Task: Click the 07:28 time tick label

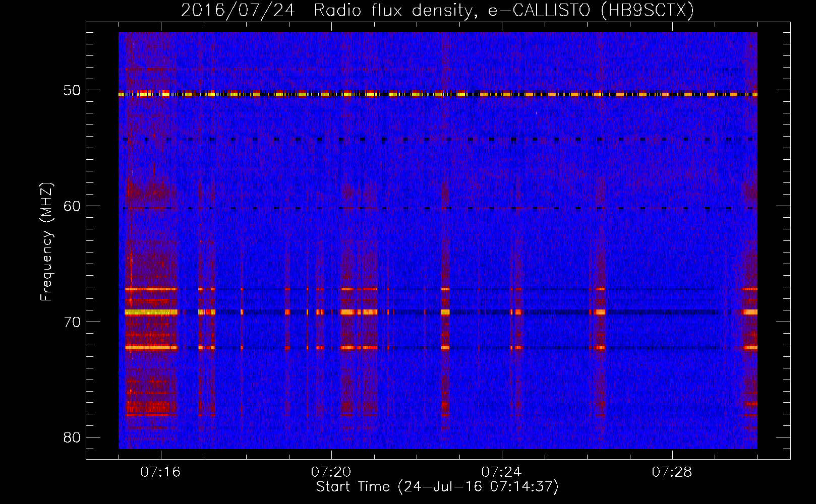Action: click(672, 472)
